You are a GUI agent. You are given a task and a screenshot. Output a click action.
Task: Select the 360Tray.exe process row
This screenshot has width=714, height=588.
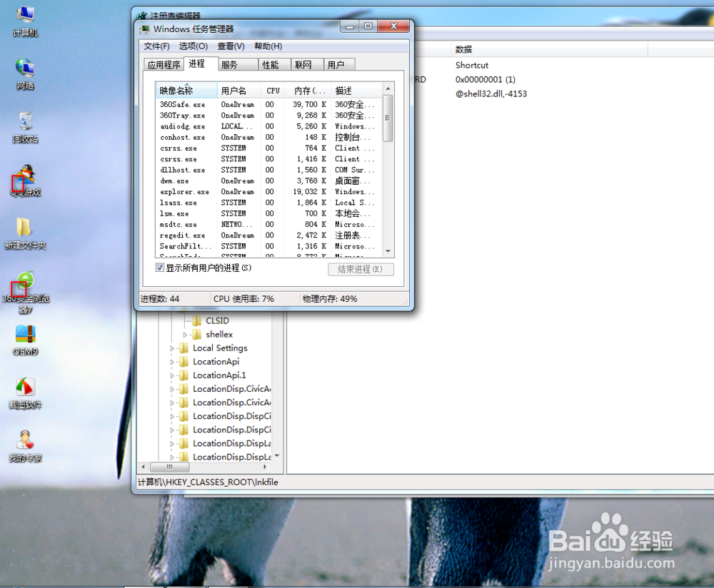(268, 116)
